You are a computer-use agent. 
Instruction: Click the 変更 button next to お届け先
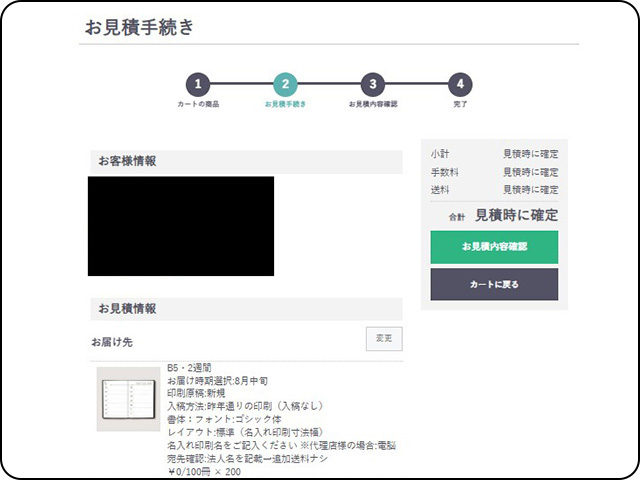point(384,338)
